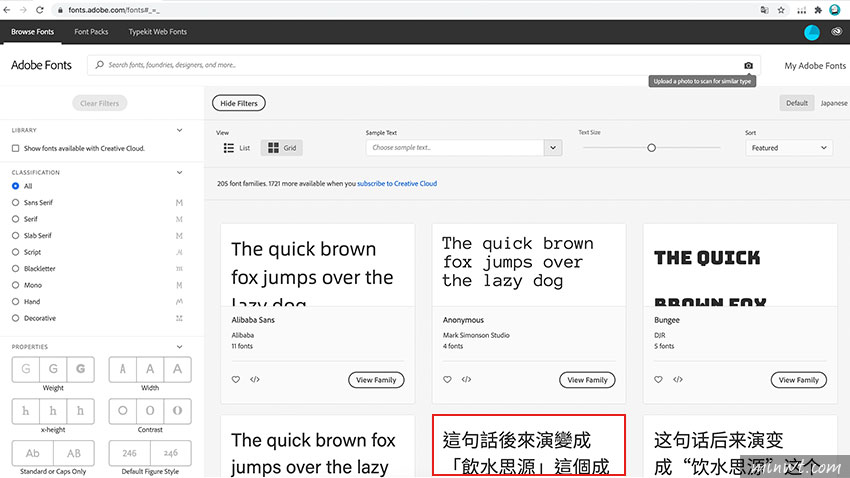Open the Typekit Web Fonts tab
This screenshot has height=478, width=850.
158,32
